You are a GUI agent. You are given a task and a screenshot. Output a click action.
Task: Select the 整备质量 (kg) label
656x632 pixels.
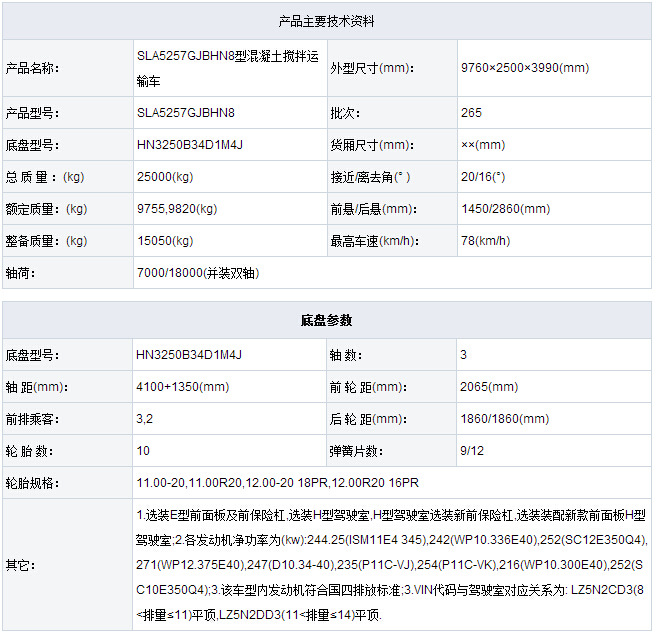(x=46, y=241)
